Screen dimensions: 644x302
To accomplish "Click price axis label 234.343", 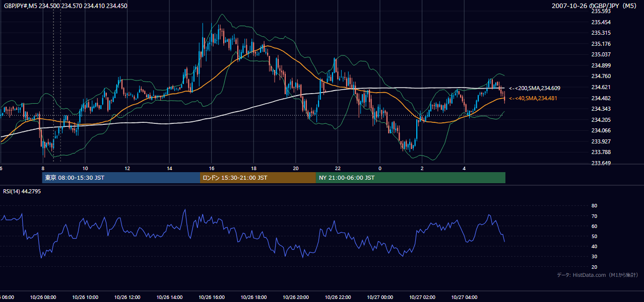I will click(x=601, y=109).
